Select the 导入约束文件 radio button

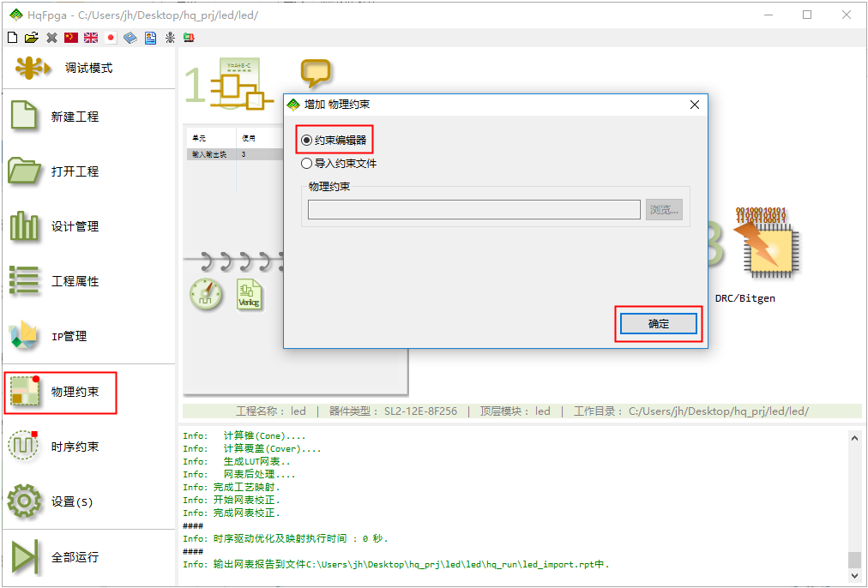point(307,163)
